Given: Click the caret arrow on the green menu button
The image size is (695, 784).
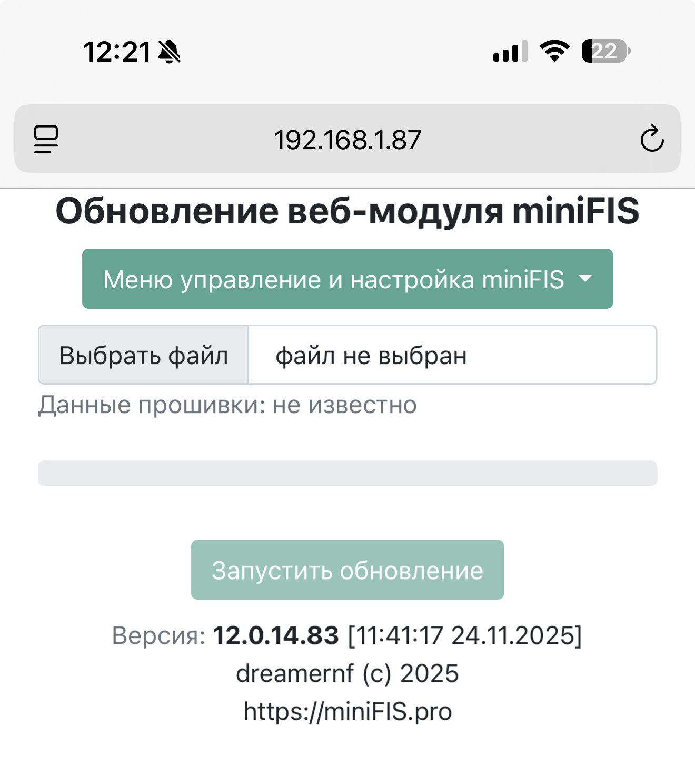Looking at the screenshot, I should pos(585,278).
